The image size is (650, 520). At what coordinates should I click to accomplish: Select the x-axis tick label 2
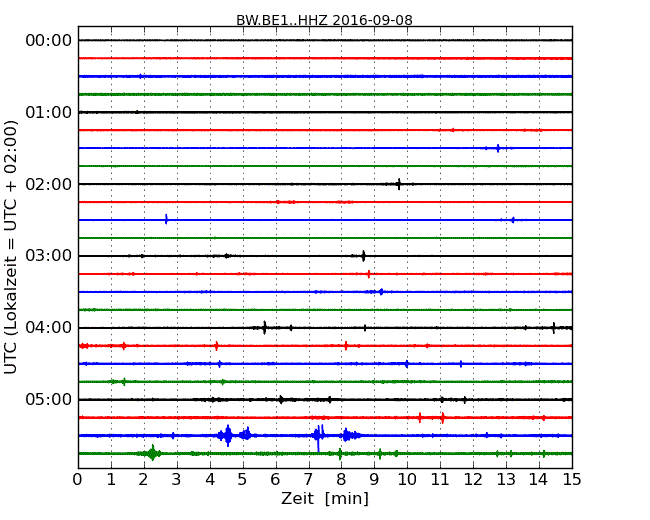pyautogui.click(x=143, y=480)
